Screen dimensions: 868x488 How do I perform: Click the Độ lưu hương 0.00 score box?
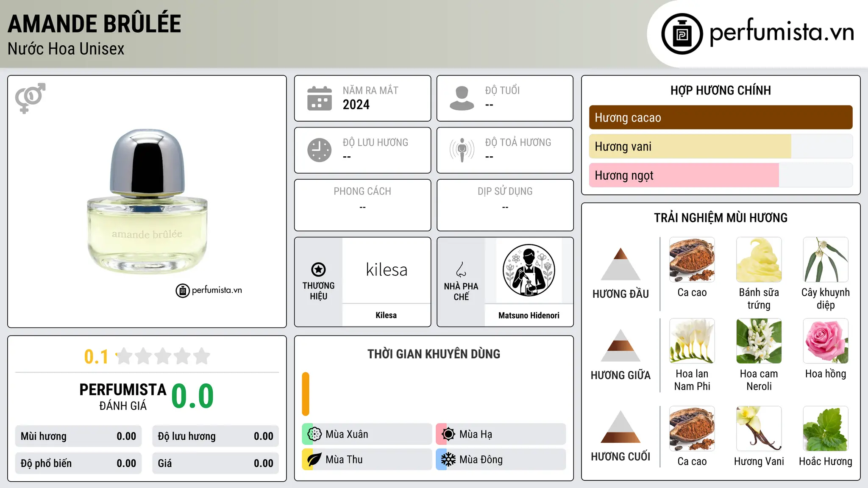tap(215, 436)
